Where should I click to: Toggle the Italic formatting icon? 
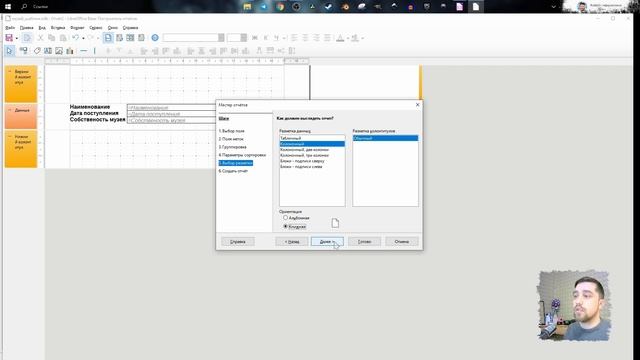pos(266,38)
